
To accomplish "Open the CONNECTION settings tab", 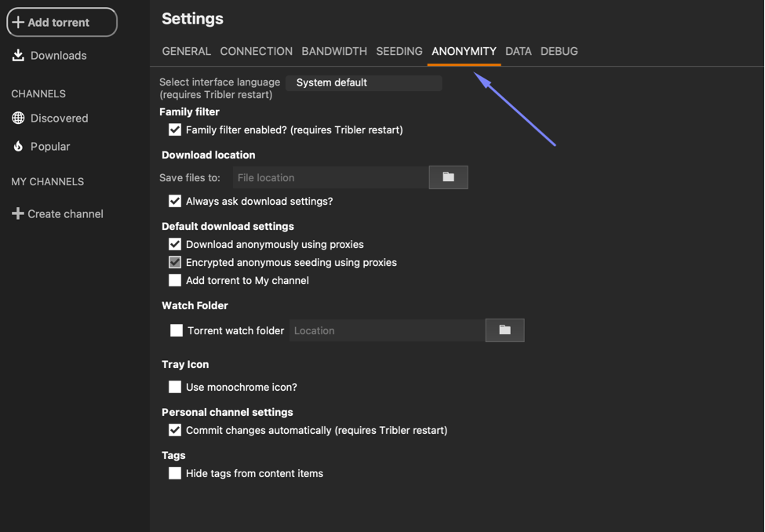I will pos(256,51).
